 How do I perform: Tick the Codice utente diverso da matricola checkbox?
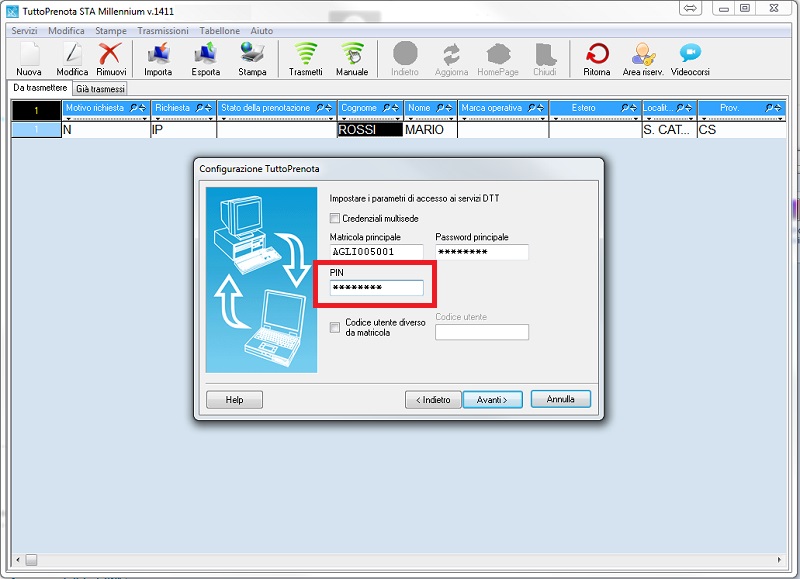click(x=335, y=327)
